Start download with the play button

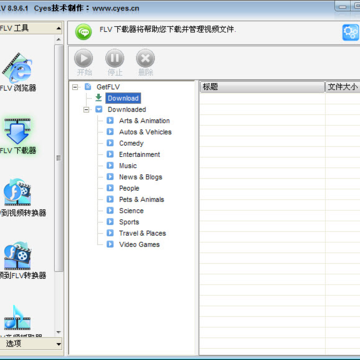coord(83,58)
